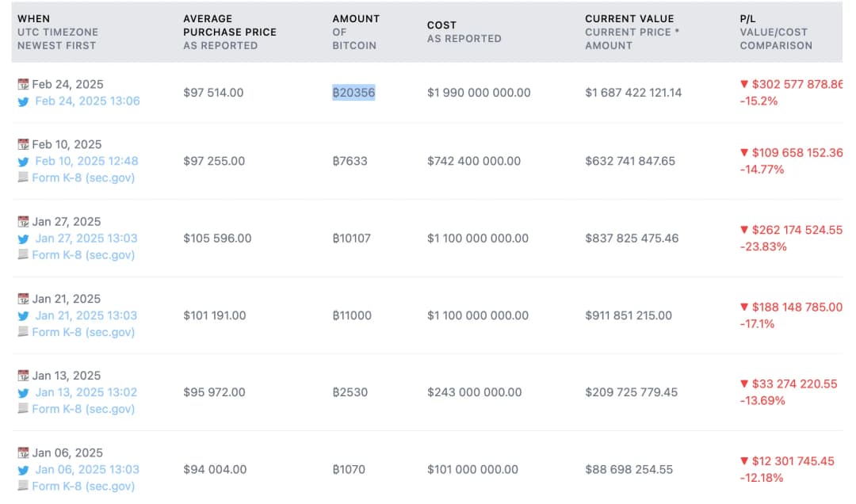Viewport: 856px width, 504px height.
Task: Click Twitter bird icon for Jan 21 entry
Action: tap(23, 315)
